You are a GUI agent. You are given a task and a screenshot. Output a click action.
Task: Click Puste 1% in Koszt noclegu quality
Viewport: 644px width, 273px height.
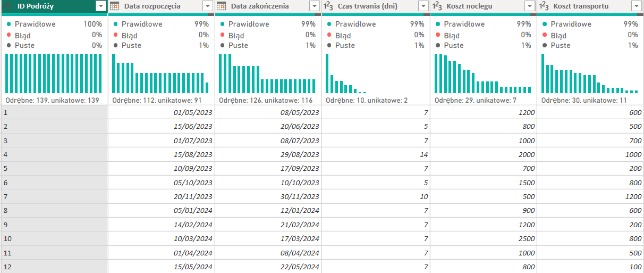(x=483, y=45)
